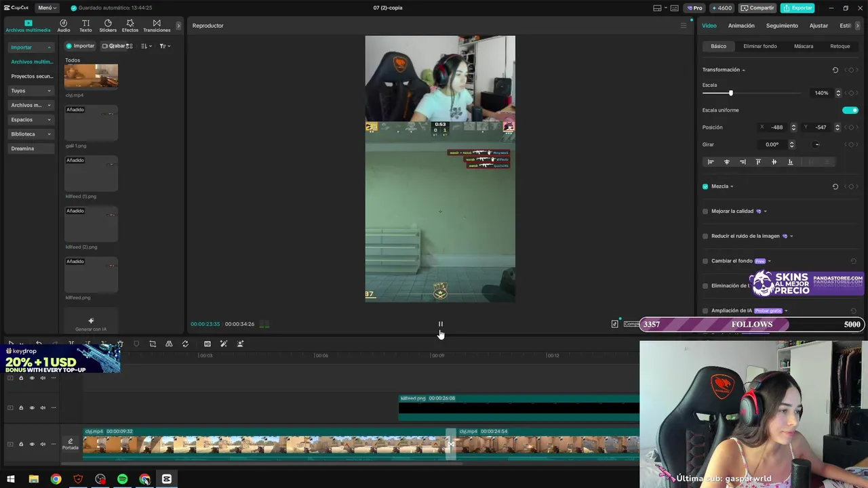Add a keyframe for Escala
This screenshot has height=488, width=868.
click(x=850, y=93)
